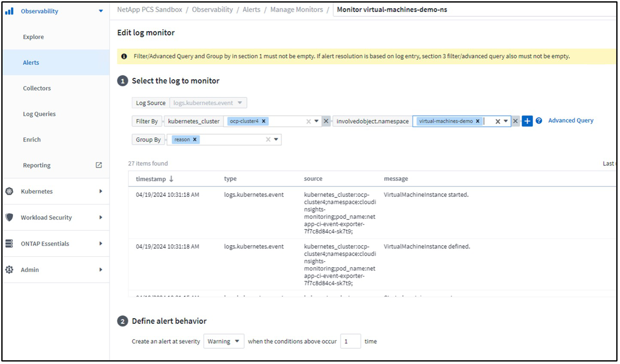This screenshot has height=364, width=620.
Task: Delete the kubernetes_cluster filter
Action: tap(326, 121)
